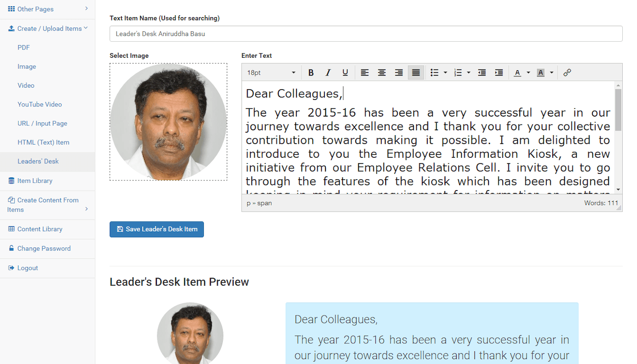Toggle bold formatting in the editor
The height and width of the screenshot is (364, 637).
pos(311,73)
